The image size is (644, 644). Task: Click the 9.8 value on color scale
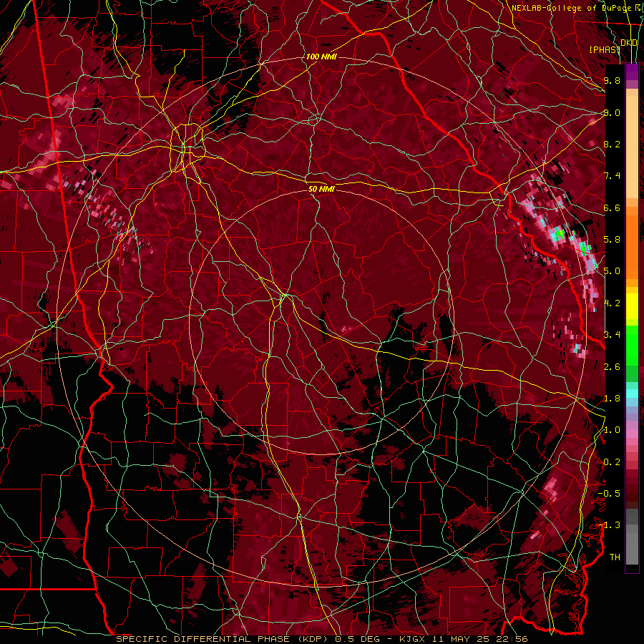point(612,80)
